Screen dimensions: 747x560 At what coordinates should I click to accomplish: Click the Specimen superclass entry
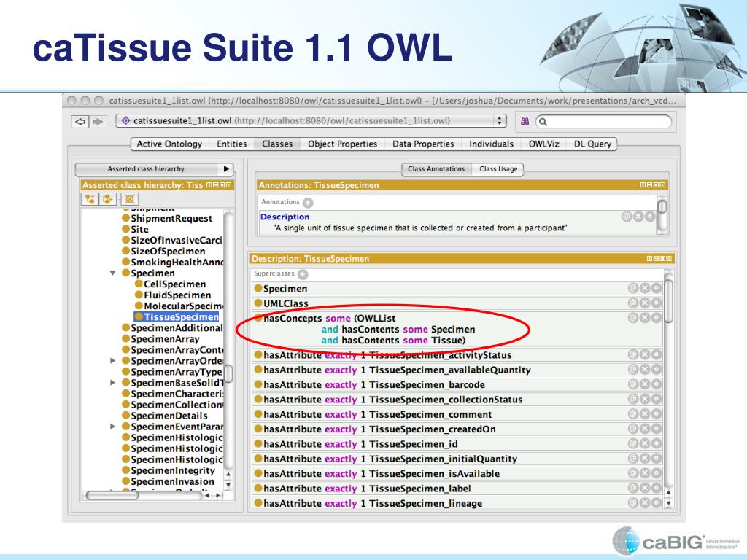tap(285, 289)
